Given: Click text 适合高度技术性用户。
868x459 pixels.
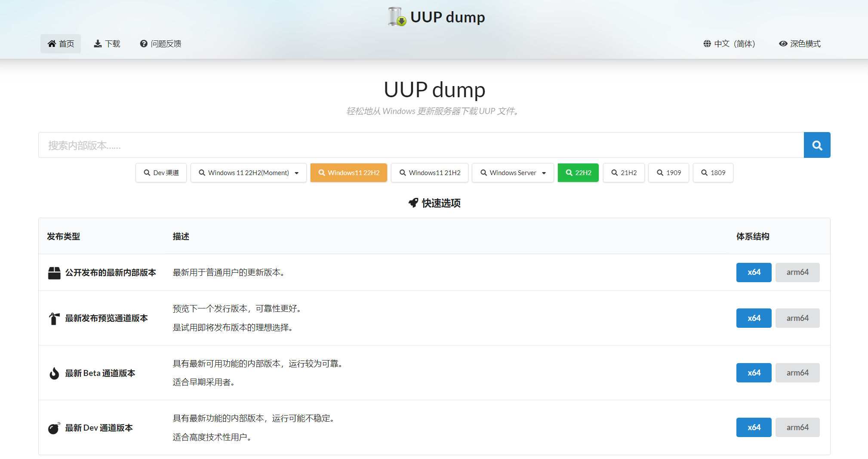Looking at the screenshot, I should (x=212, y=437).
